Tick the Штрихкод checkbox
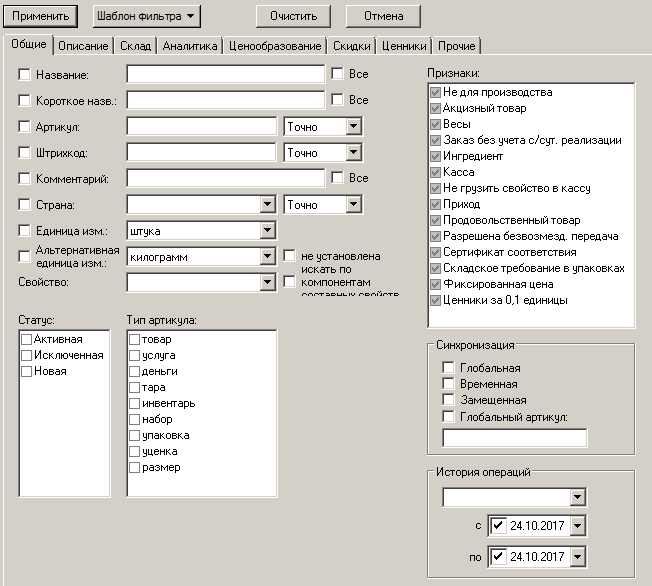Screen dimensions: 652x586 pyautogui.click(x=25, y=153)
